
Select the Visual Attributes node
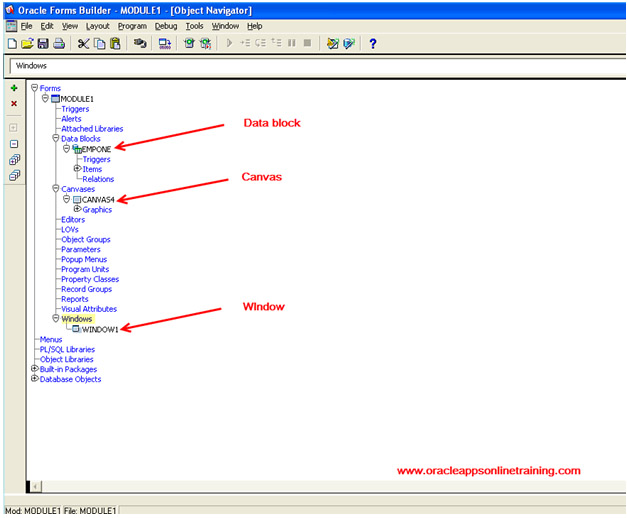point(89,309)
